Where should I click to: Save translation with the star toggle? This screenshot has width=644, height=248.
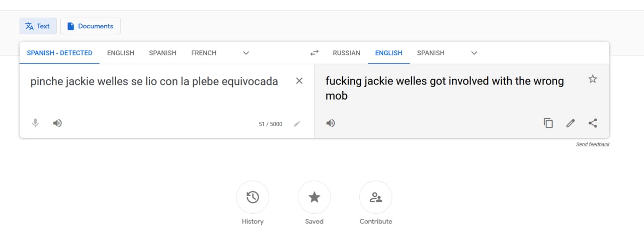pyautogui.click(x=593, y=79)
